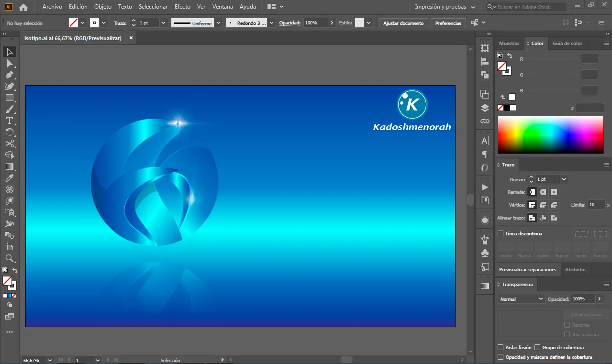The height and width of the screenshot is (364, 612).
Task: Open the Archivo menu
Action: coord(52,7)
